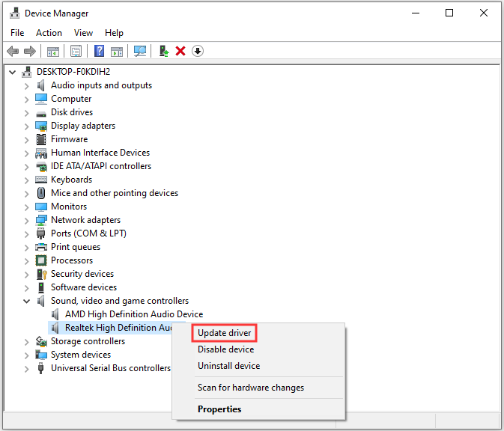
Task: Select the System devices label
Action: [x=81, y=355]
